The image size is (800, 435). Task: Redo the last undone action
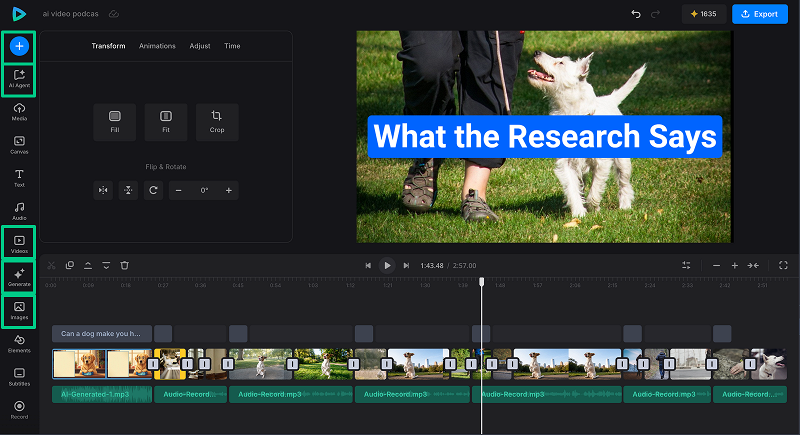click(655, 14)
